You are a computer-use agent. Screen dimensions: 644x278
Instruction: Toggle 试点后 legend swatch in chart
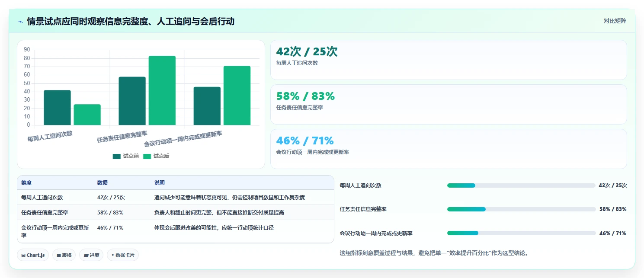point(147,157)
